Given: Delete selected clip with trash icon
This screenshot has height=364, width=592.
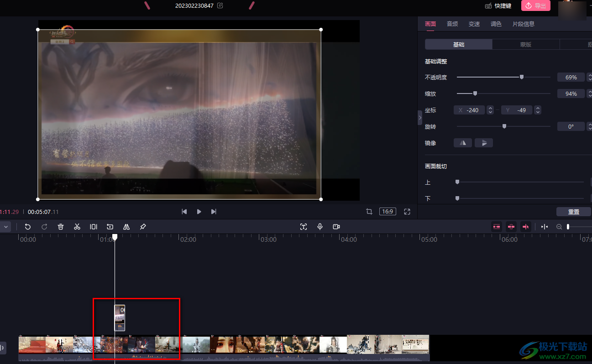Looking at the screenshot, I should [61, 227].
